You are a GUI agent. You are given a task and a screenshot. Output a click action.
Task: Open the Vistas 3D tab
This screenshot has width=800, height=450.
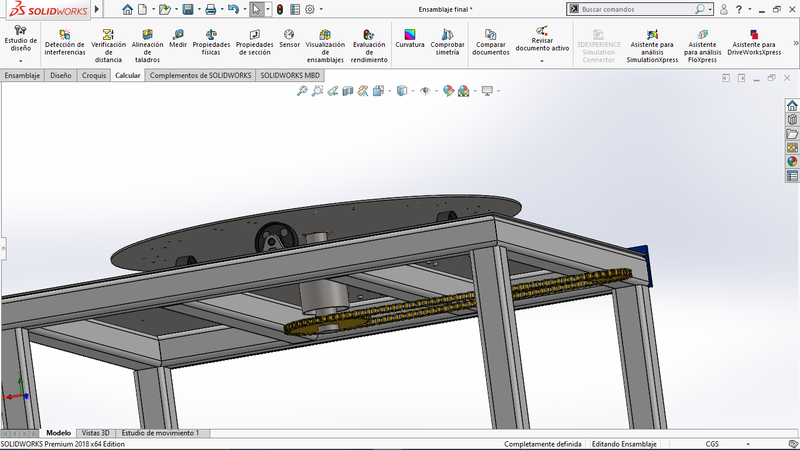(97, 433)
